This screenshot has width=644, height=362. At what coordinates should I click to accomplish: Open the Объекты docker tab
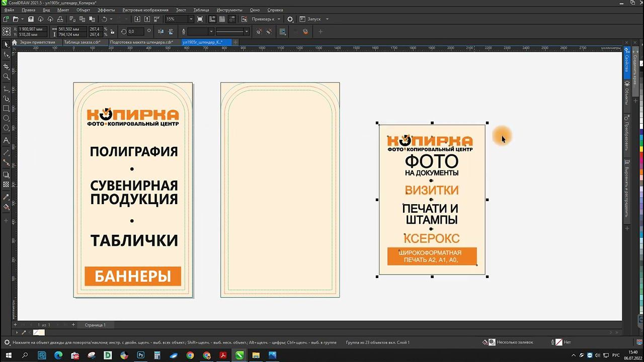(627, 94)
